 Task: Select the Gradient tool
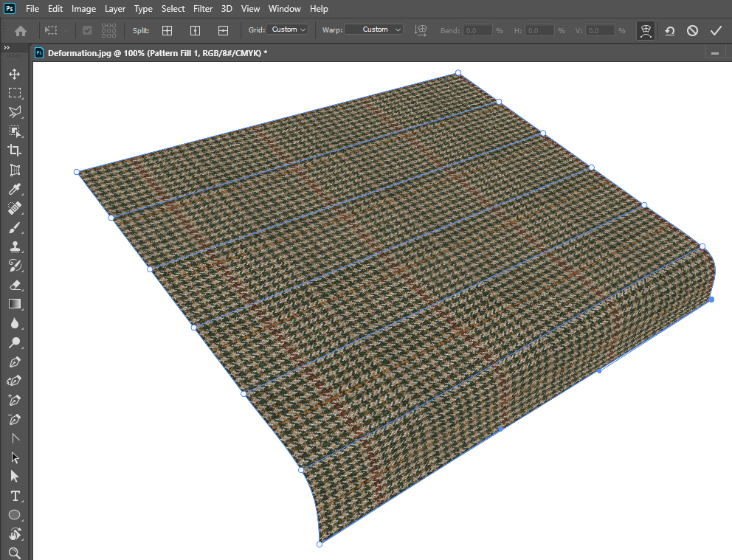(x=14, y=303)
